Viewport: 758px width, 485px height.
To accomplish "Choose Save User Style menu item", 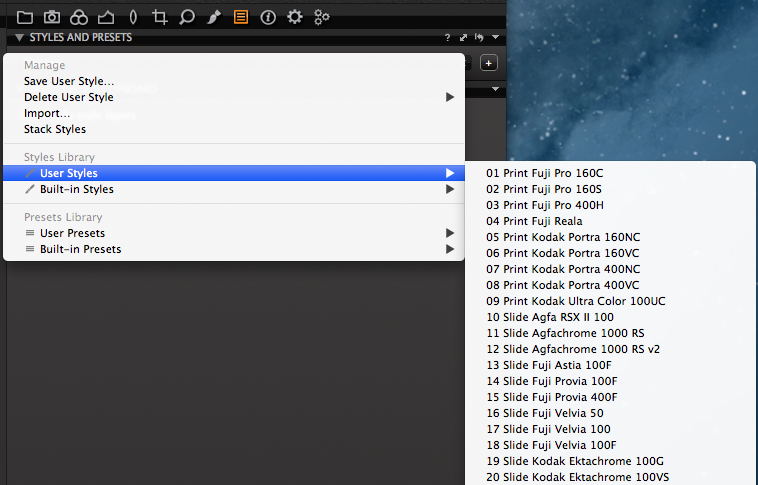I will click(234, 81).
